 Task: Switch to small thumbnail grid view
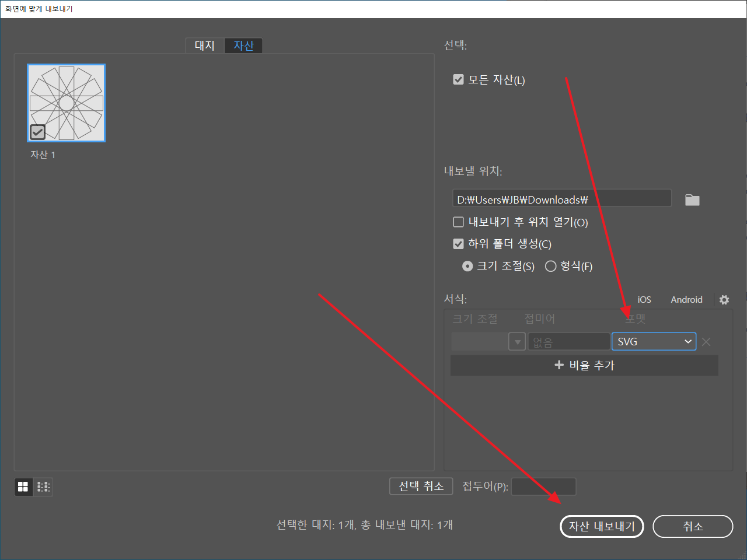pyautogui.click(x=44, y=487)
